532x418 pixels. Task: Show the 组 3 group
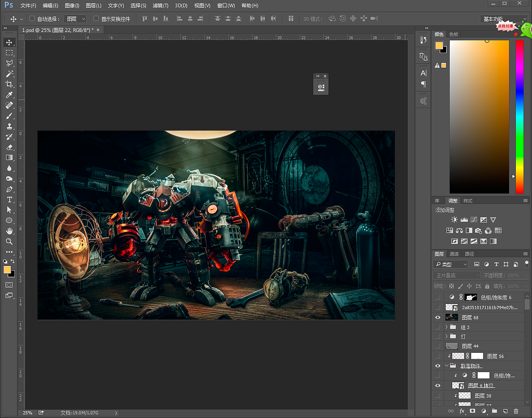point(438,327)
